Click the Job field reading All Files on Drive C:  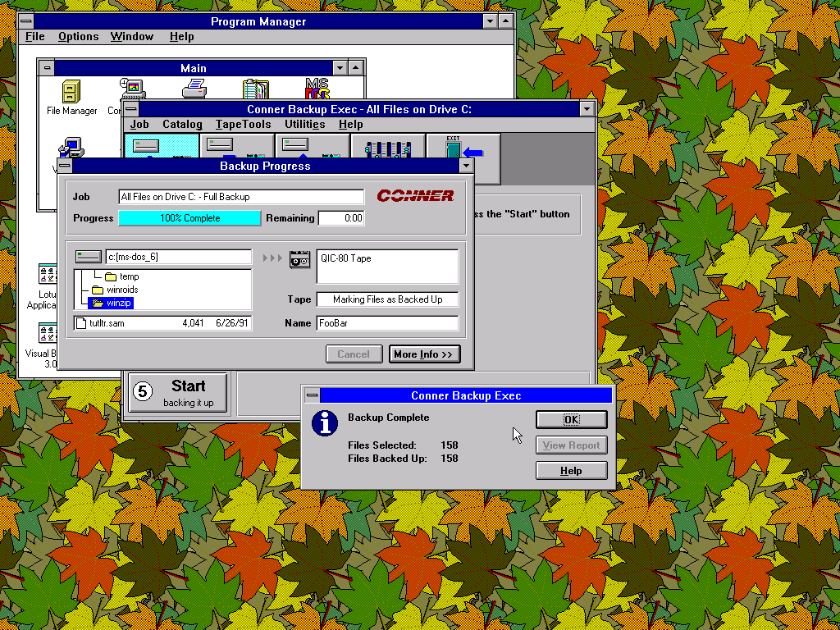241,197
